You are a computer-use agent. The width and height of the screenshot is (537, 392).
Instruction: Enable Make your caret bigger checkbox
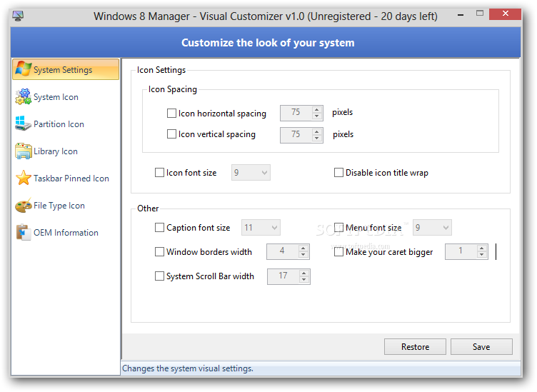(x=338, y=251)
